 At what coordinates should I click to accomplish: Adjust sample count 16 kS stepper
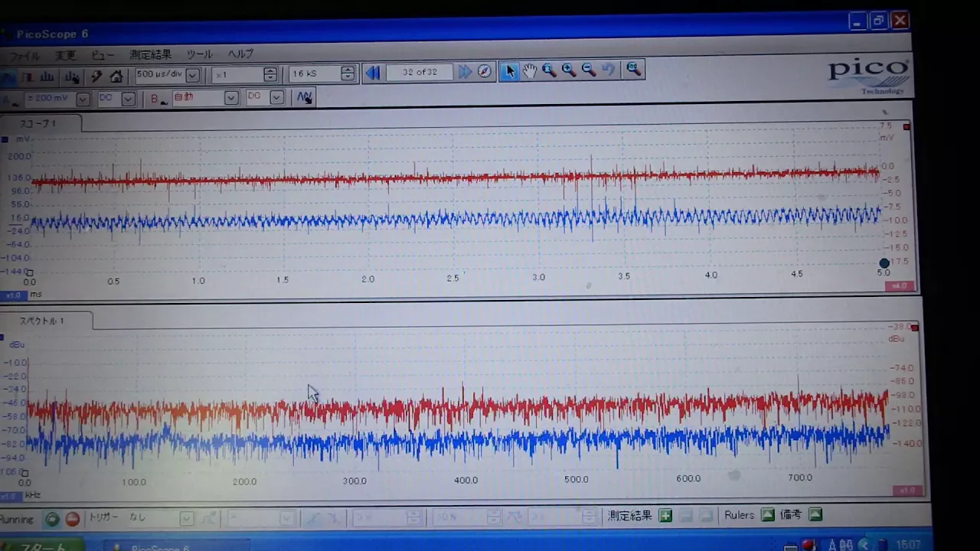pos(348,73)
